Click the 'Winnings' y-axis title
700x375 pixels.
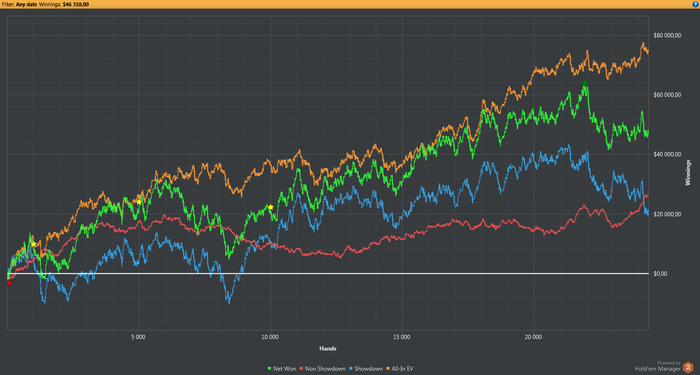pos(688,172)
